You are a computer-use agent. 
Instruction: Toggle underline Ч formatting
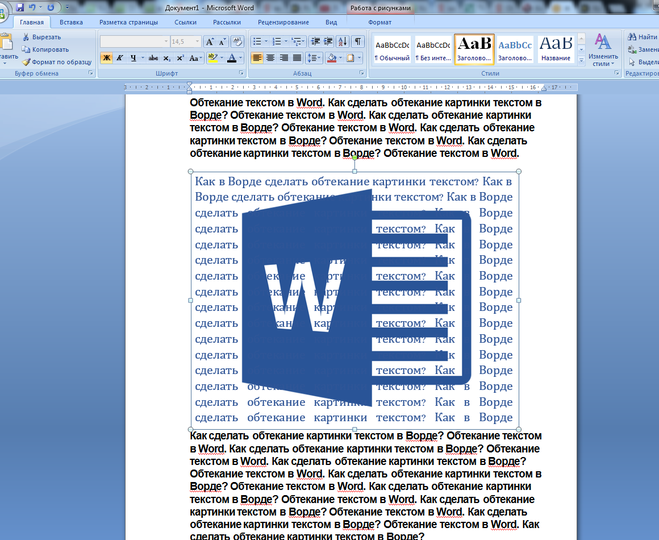133,58
